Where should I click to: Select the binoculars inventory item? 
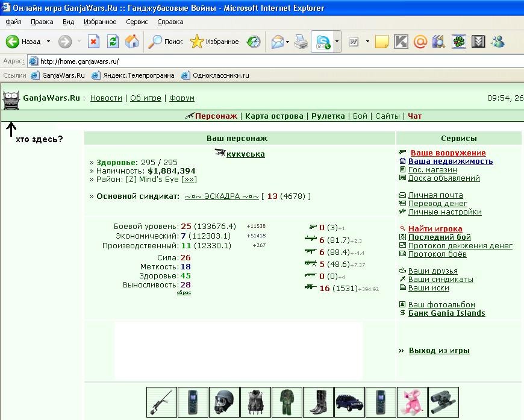[x=443, y=403]
